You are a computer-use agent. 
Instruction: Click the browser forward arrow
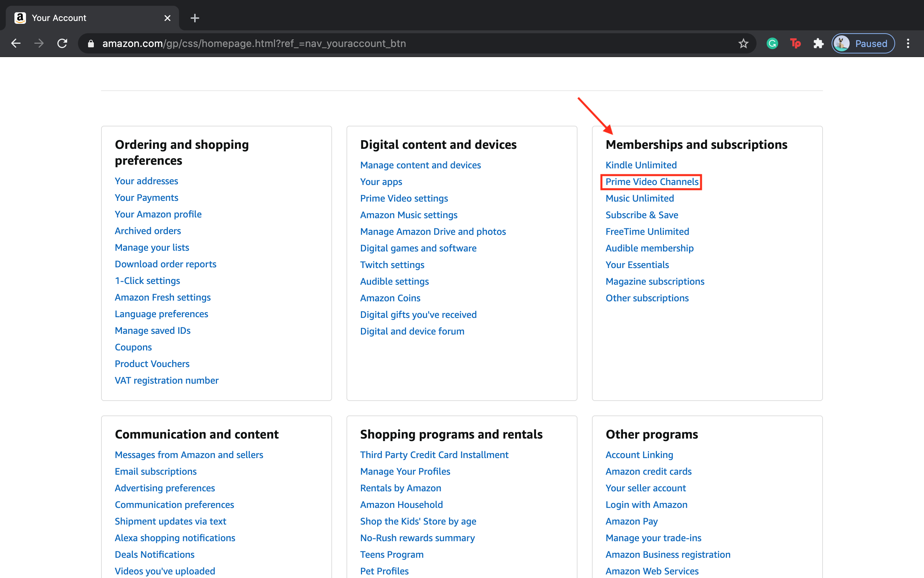[x=39, y=43]
